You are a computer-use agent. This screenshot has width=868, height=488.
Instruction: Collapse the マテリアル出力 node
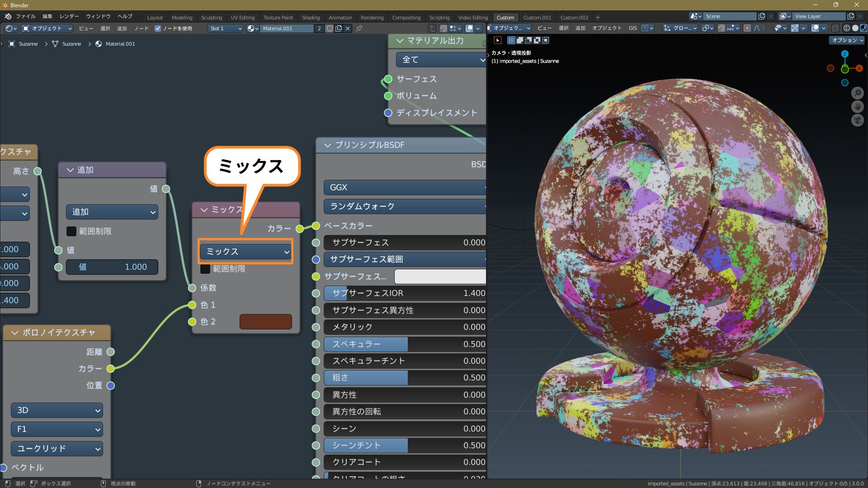pos(400,41)
